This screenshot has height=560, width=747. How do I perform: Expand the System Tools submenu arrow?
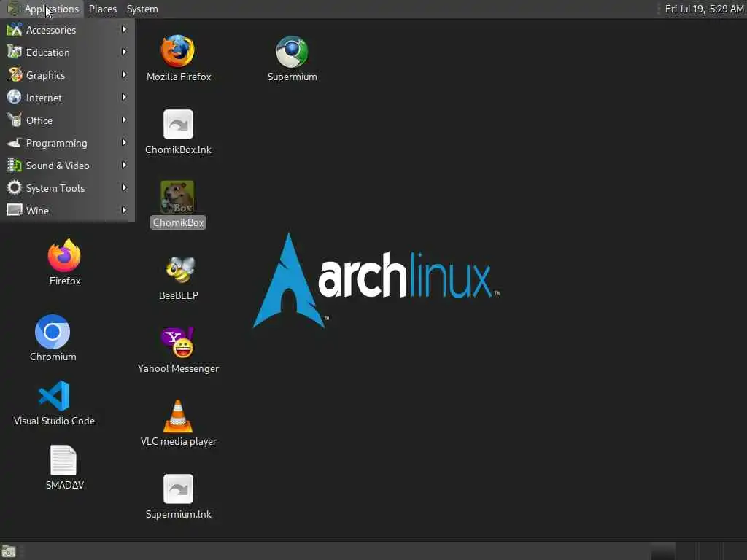click(124, 187)
